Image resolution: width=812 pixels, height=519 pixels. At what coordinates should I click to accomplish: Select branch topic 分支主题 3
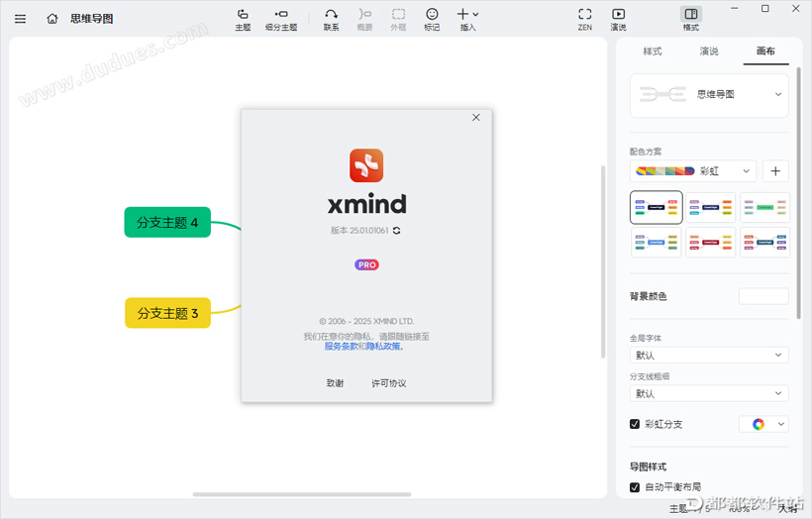[x=167, y=313]
